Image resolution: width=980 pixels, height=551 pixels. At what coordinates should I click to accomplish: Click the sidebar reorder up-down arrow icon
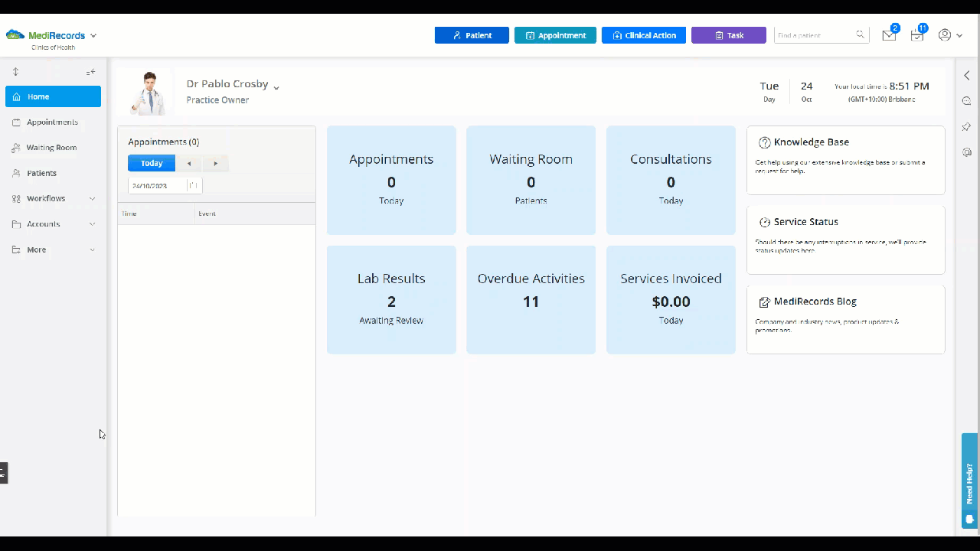(x=15, y=72)
